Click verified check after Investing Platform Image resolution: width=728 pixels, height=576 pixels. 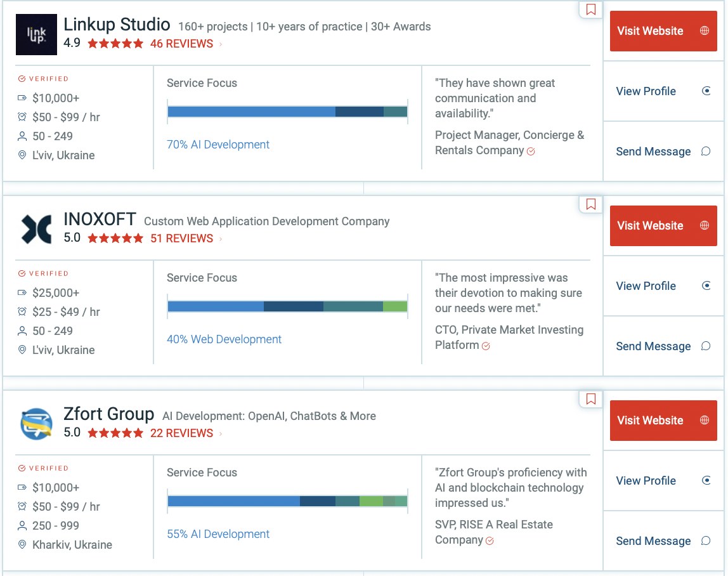coord(486,346)
